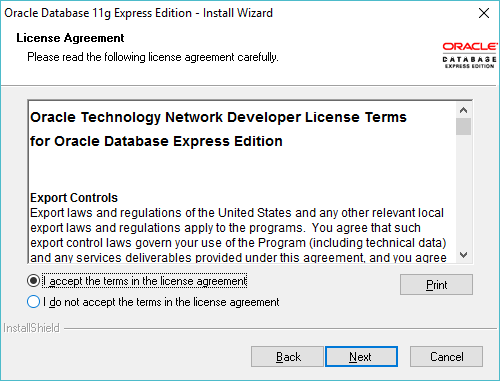
Task: Click the Next button
Action: (x=361, y=357)
